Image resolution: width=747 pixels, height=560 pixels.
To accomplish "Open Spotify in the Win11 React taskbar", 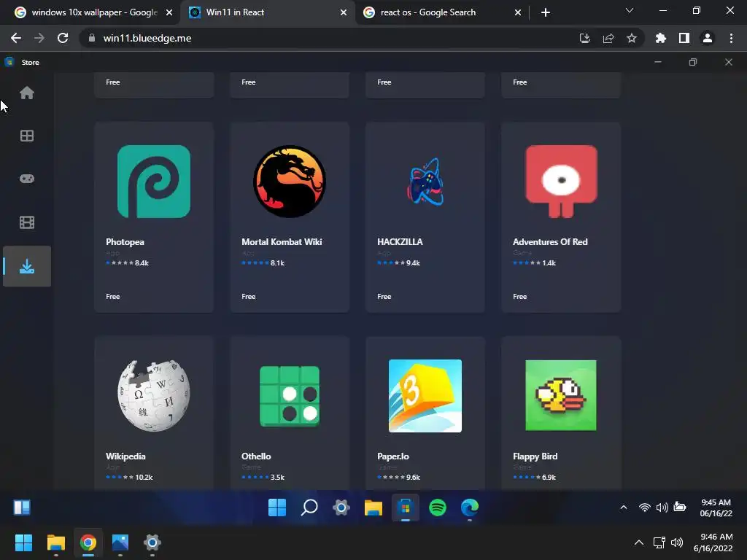I will click(438, 507).
